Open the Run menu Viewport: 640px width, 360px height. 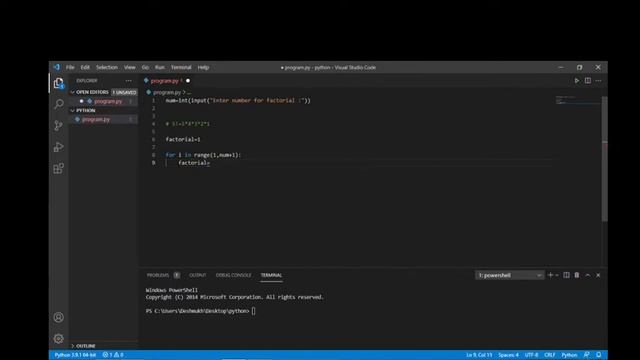pyautogui.click(x=160, y=67)
